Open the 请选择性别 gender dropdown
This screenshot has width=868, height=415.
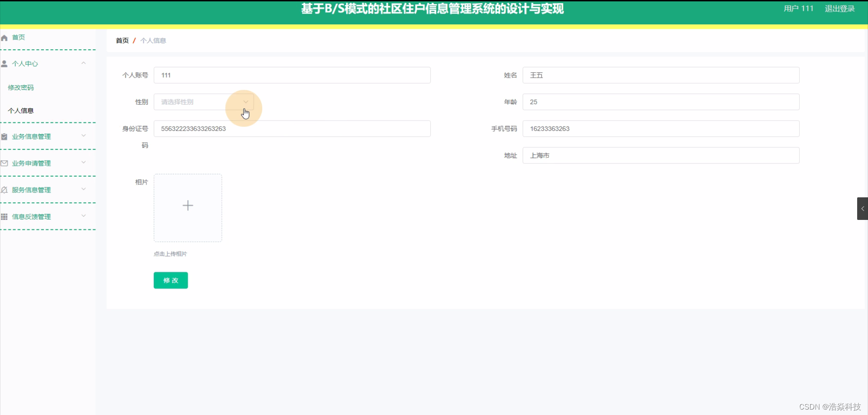(x=203, y=102)
